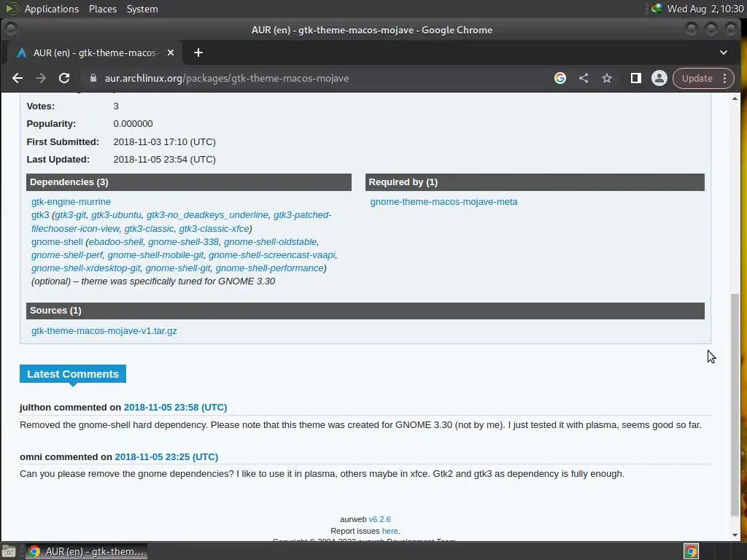Open the gnome-shell-git link
747x560 pixels.
(178, 268)
